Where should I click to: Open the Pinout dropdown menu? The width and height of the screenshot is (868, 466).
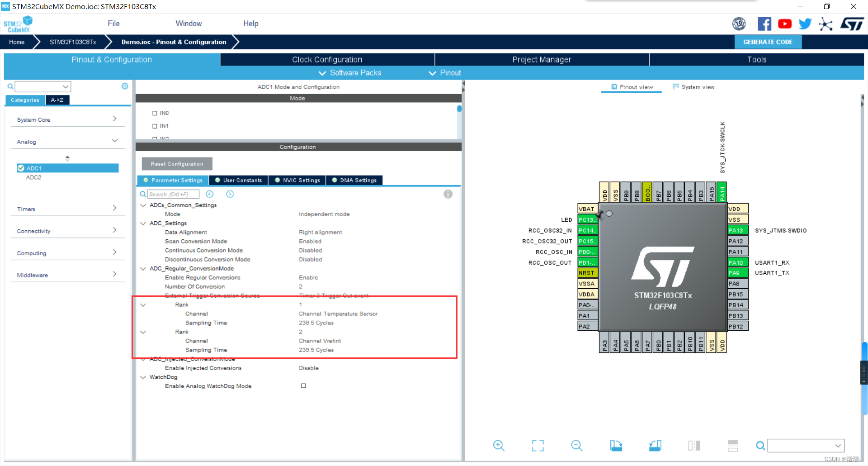445,73
